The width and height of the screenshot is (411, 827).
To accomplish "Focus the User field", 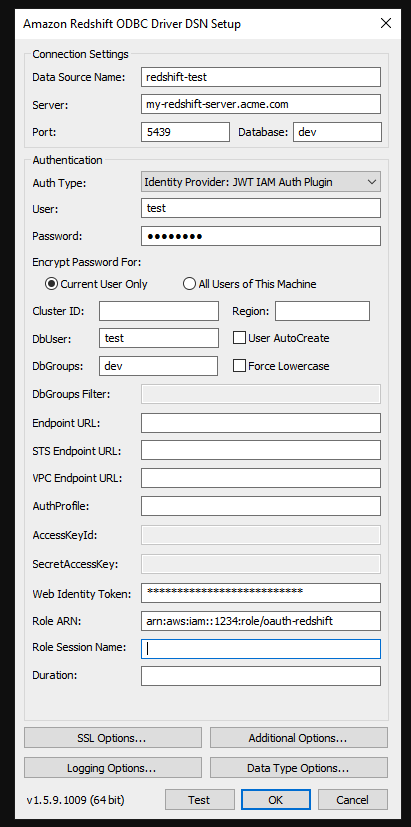I will 261,208.
